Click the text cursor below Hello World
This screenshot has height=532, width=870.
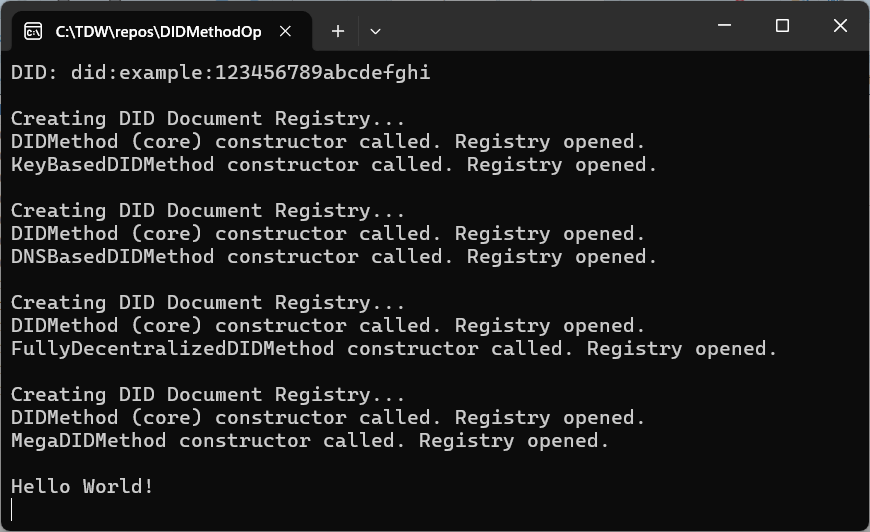pos(13,509)
